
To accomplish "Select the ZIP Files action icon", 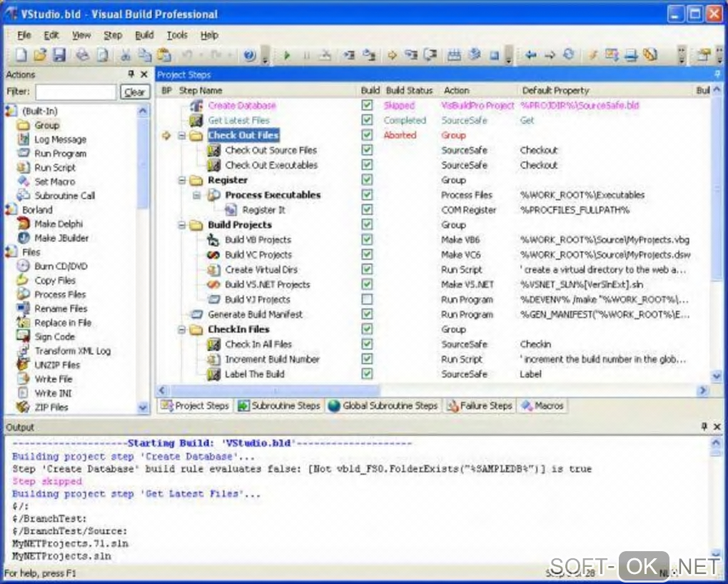I will [x=23, y=406].
